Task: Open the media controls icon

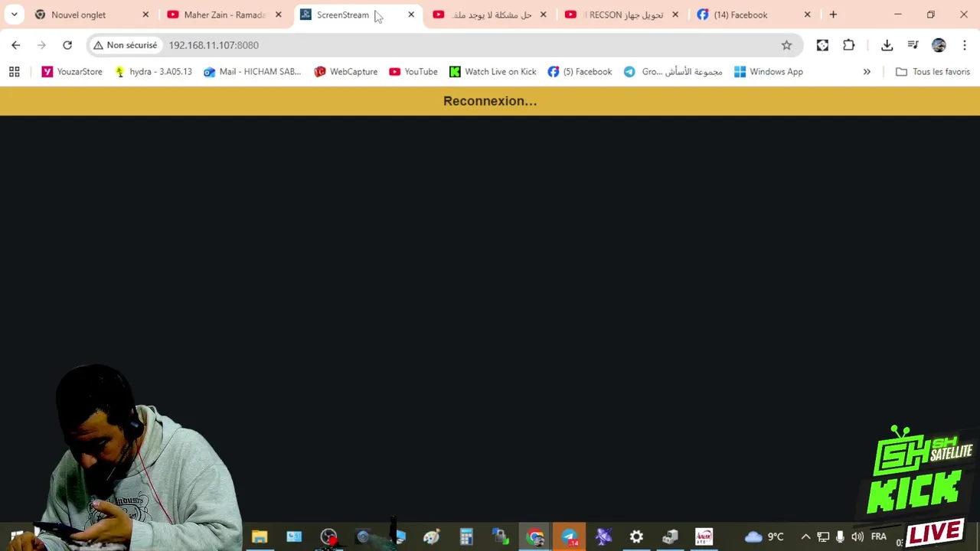Action: pyautogui.click(x=913, y=45)
